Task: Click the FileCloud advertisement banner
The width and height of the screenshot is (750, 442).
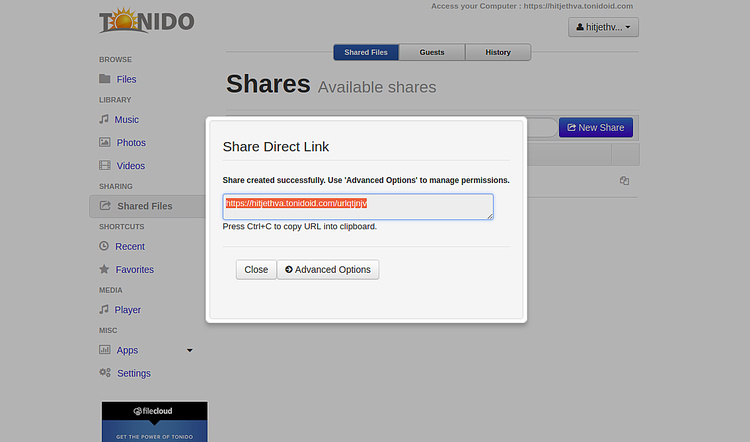Action: coord(154,421)
